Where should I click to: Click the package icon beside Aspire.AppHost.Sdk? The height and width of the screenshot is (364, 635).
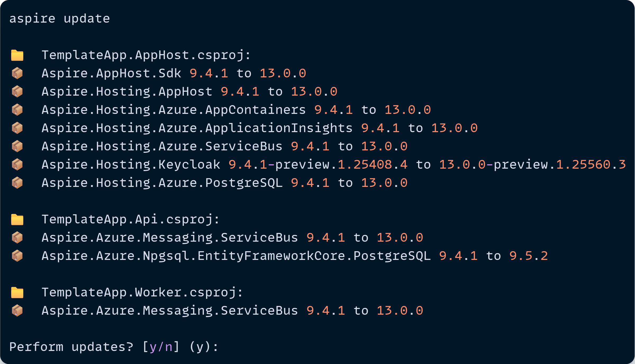17,73
